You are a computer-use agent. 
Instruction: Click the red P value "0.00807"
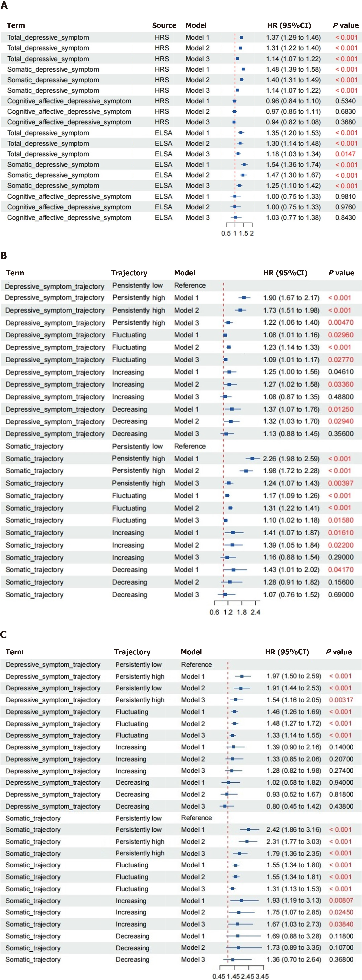pos(341,901)
